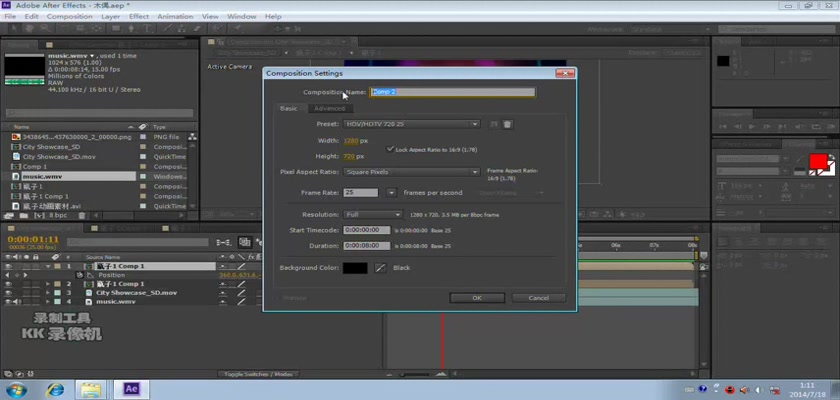Click the orange Height value 720
The image size is (840, 400).
pyautogui.click(x=349, y=156)
